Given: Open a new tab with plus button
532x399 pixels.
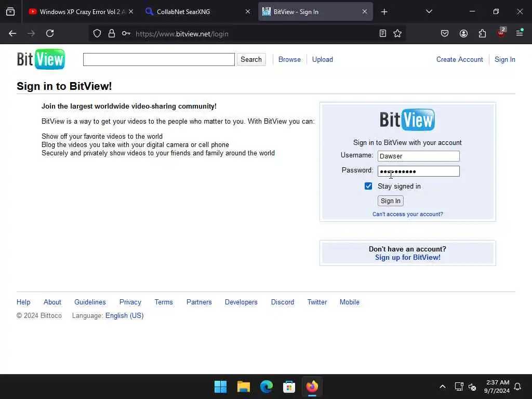Looking at the screenshot, I should [384, 12].
